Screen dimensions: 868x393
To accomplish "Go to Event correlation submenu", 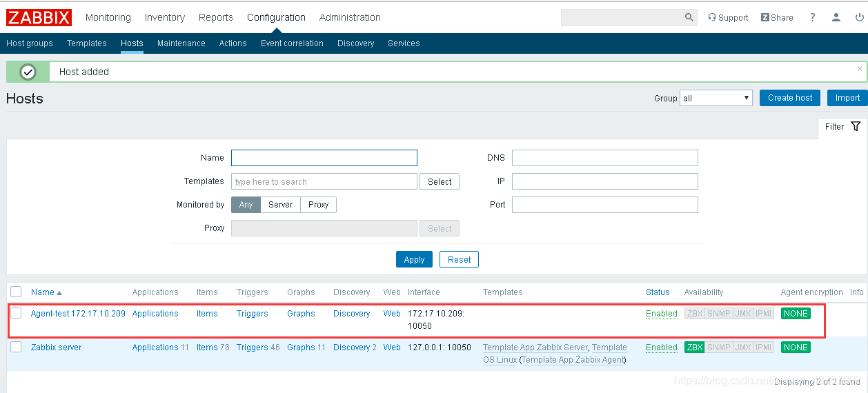I will tap(292, 43).
